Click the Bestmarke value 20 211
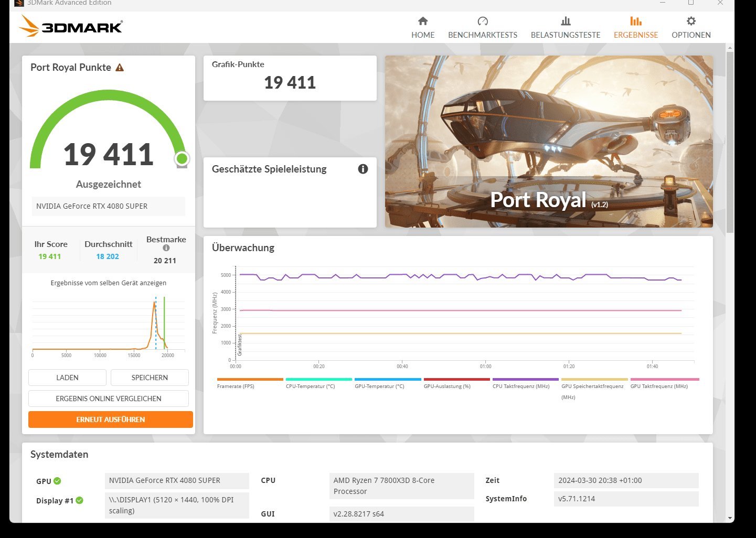 point(165,261)
